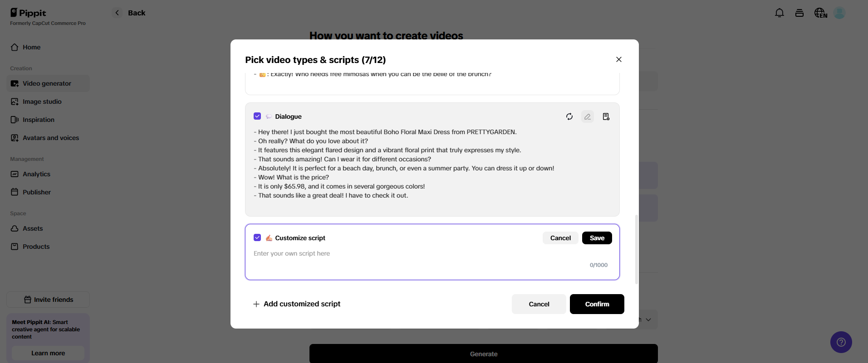868x363 pixels.
Task: Click the pencil edit icon on Dialogue
Action: point(587,116)
